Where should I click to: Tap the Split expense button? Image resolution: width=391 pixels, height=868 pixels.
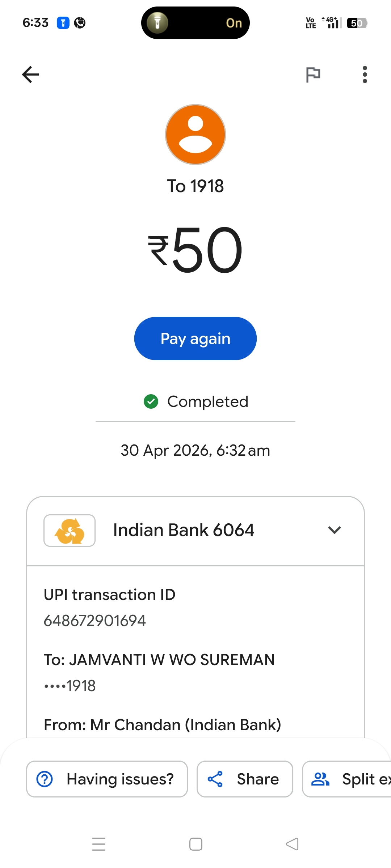(x=347, y=779)
